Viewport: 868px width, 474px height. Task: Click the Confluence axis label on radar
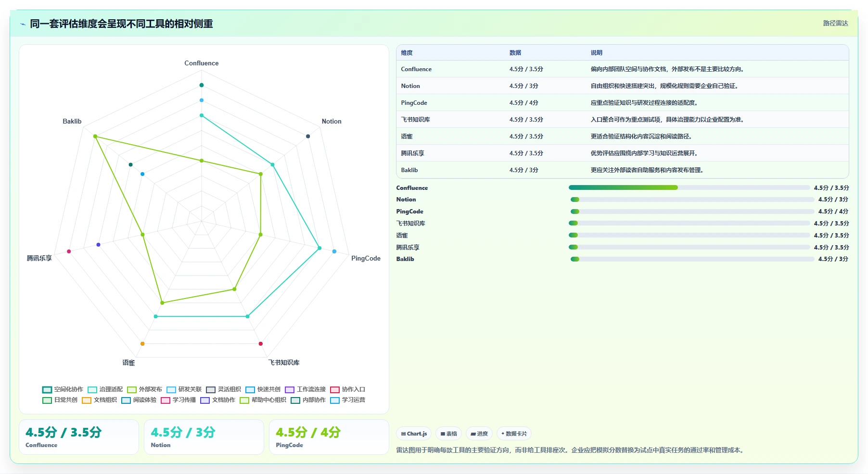click(202, 63)
